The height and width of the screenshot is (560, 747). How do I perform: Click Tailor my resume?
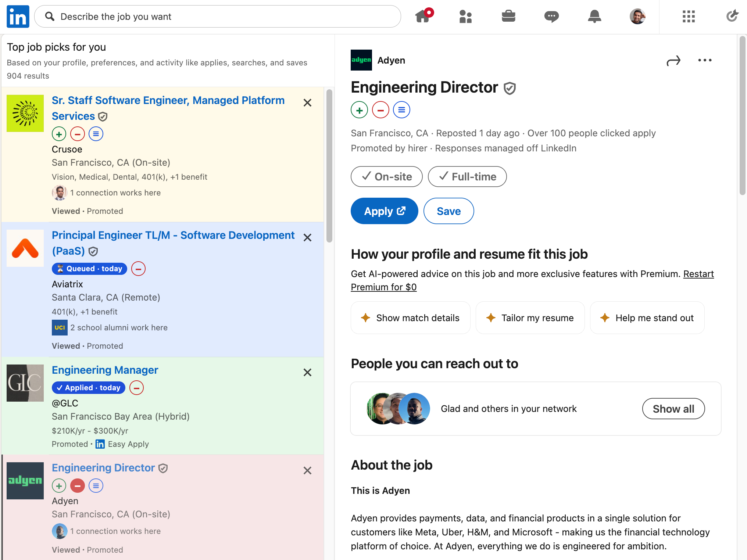(530, 318)
